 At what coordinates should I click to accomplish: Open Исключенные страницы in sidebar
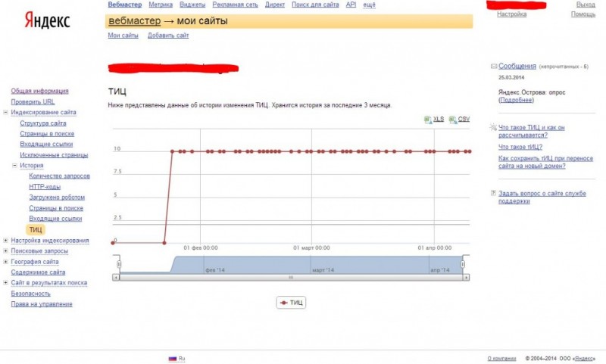click(x=54, y=155)
